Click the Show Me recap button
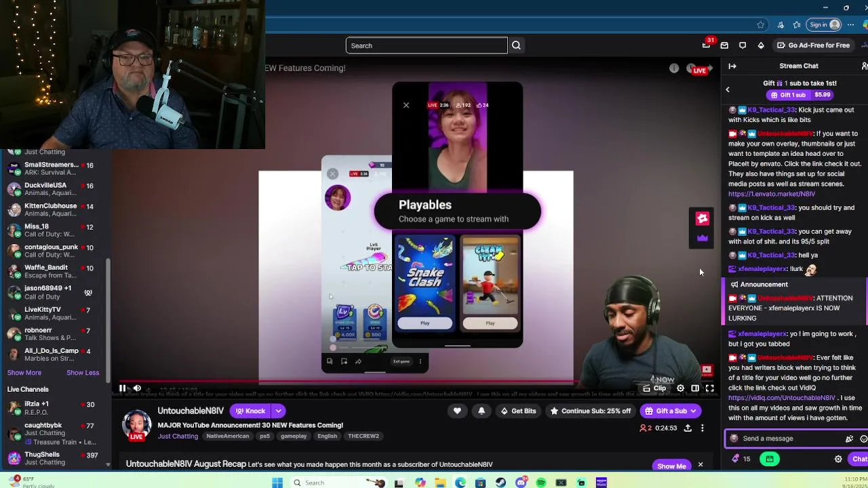 coord(671,466)
